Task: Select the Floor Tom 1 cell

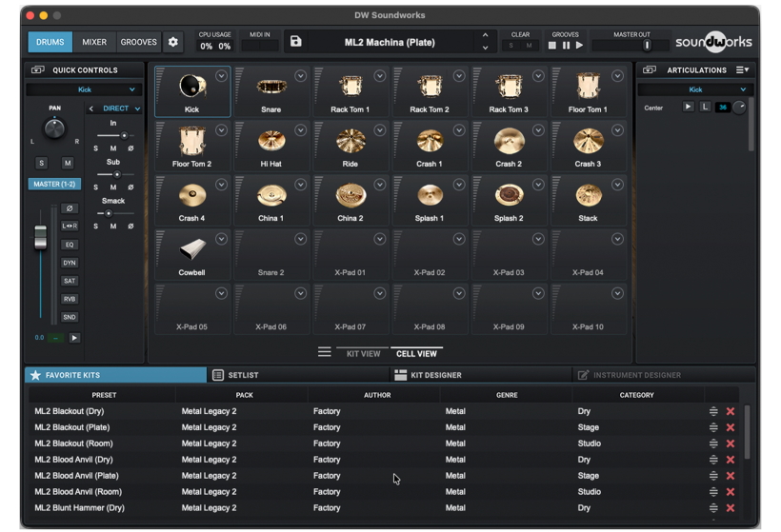Action: coord(589,91)
